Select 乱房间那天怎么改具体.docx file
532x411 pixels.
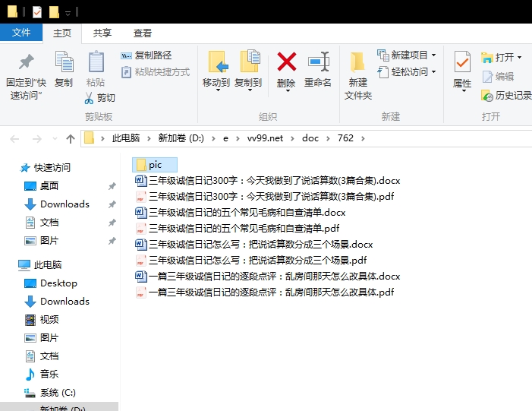[x=267, y=276]
